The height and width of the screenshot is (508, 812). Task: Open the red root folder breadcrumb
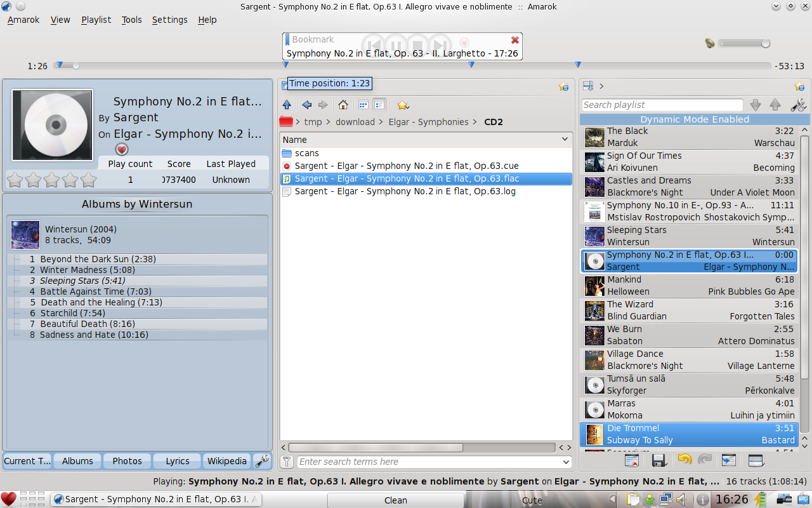(286, 122)
